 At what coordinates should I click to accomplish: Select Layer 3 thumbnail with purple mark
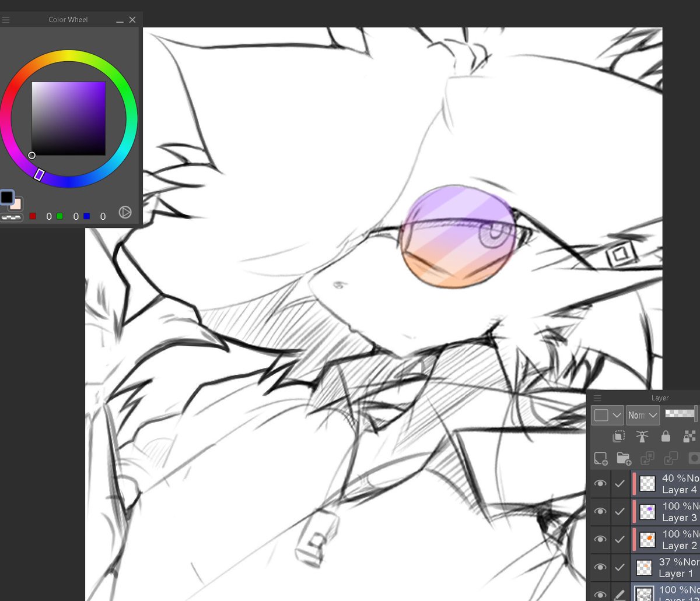(x=647, y=512)
